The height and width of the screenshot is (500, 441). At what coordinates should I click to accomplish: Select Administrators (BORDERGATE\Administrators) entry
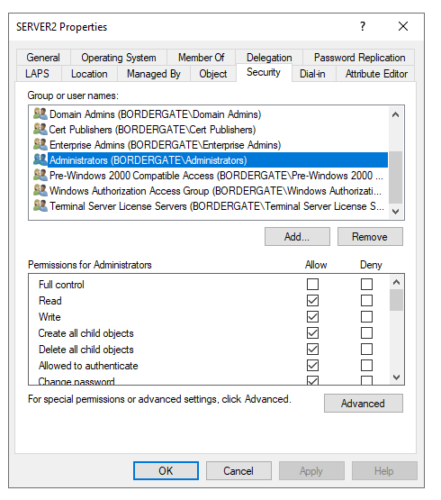(211, 160)
